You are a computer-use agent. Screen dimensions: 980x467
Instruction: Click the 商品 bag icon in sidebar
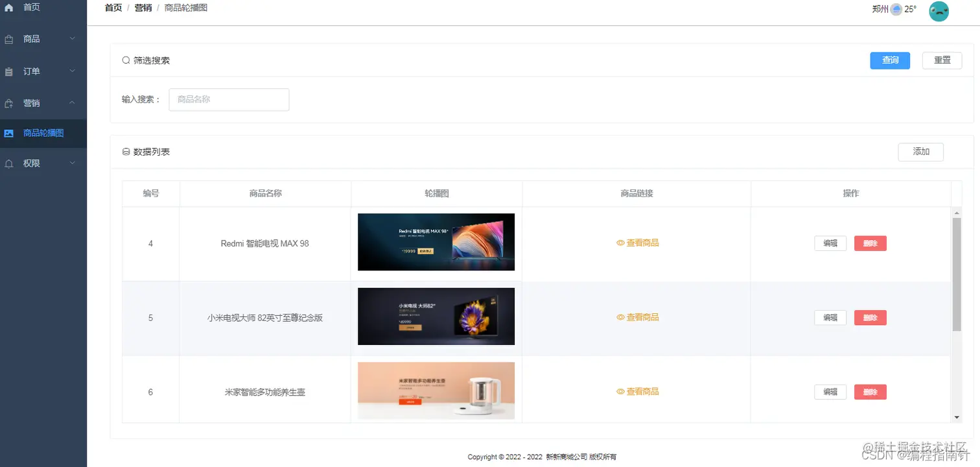(8, 40)
